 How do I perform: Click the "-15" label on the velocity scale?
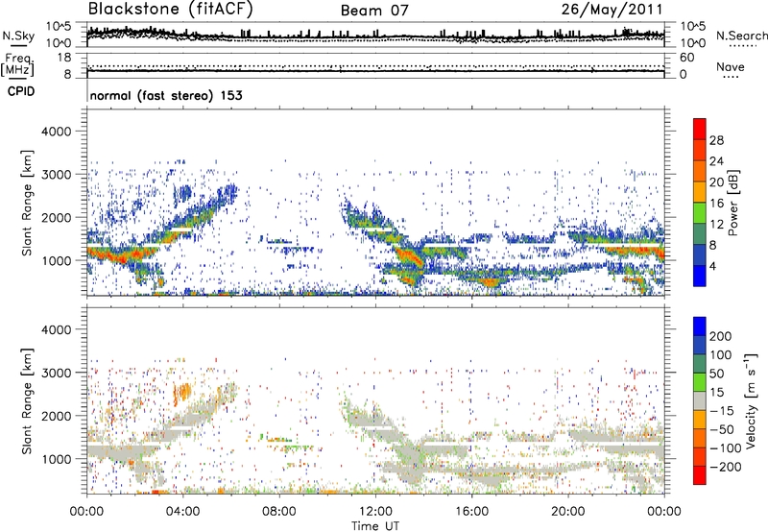point(722,410)
